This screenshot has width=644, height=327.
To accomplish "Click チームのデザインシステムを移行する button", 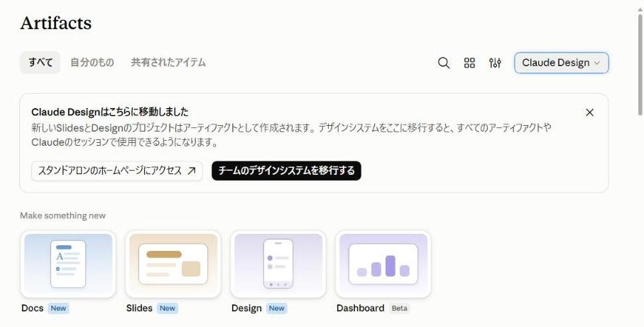I will (x=286, y=171).
